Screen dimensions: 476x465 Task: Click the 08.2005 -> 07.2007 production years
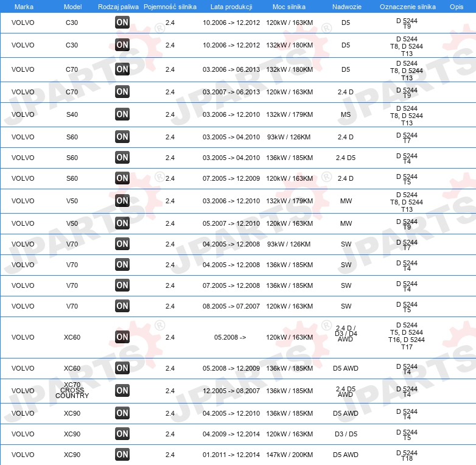pyautogui.click(x=231, y=306)
